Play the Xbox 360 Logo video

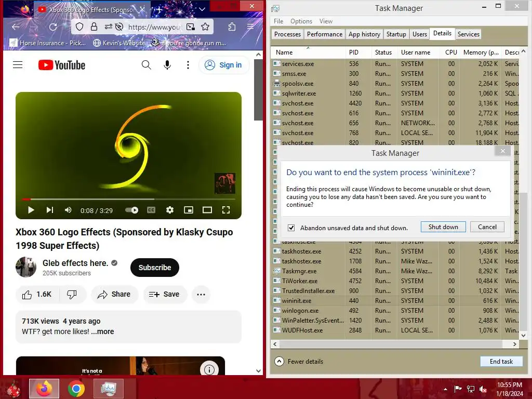click(31, 210)
